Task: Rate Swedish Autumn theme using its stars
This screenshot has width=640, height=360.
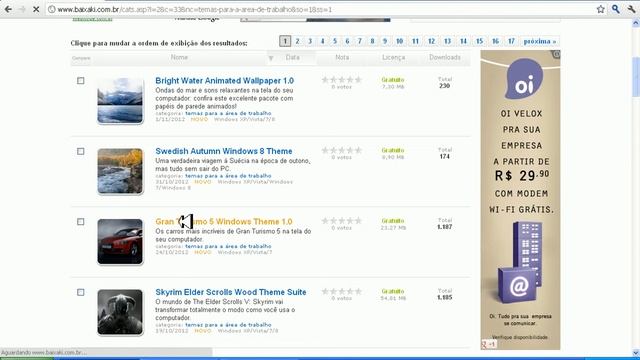Action: tap(342, 150)
